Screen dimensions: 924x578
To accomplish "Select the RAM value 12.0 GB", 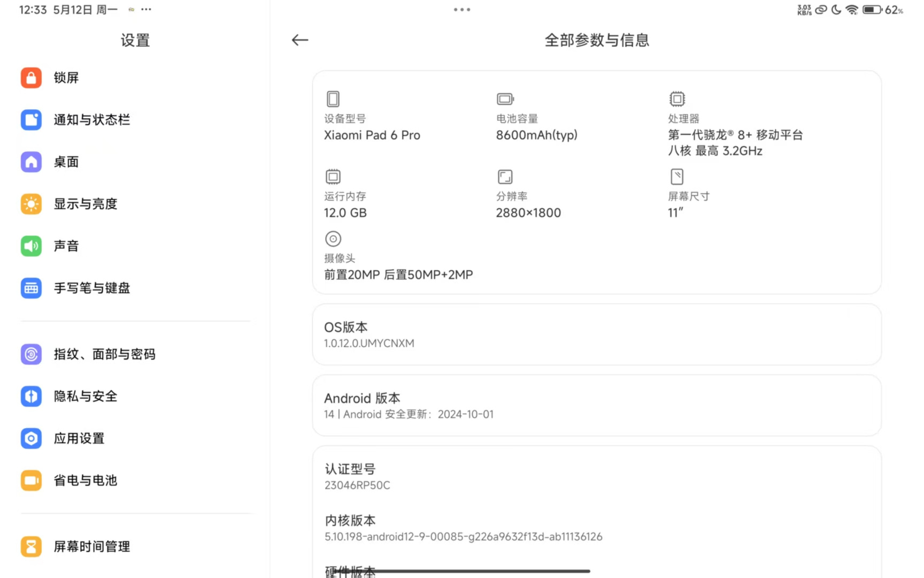I will point(345,213).
